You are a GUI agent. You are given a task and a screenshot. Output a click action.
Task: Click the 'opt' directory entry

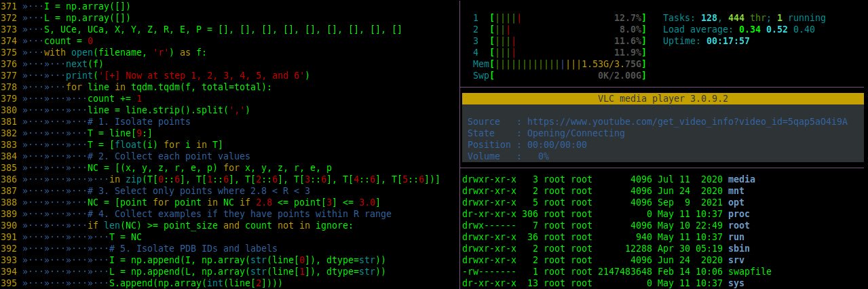pos(736,202)
